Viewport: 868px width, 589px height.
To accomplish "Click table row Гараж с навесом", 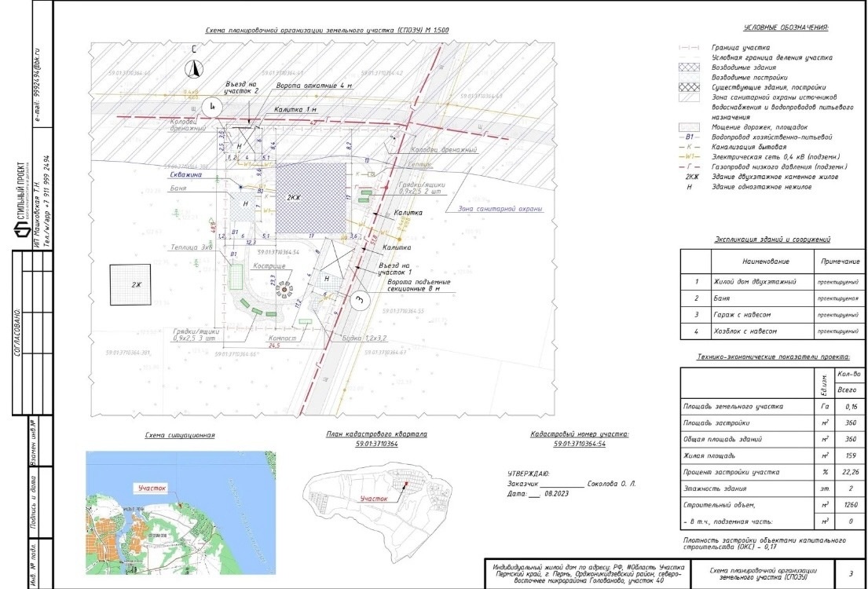I will 772,314.
